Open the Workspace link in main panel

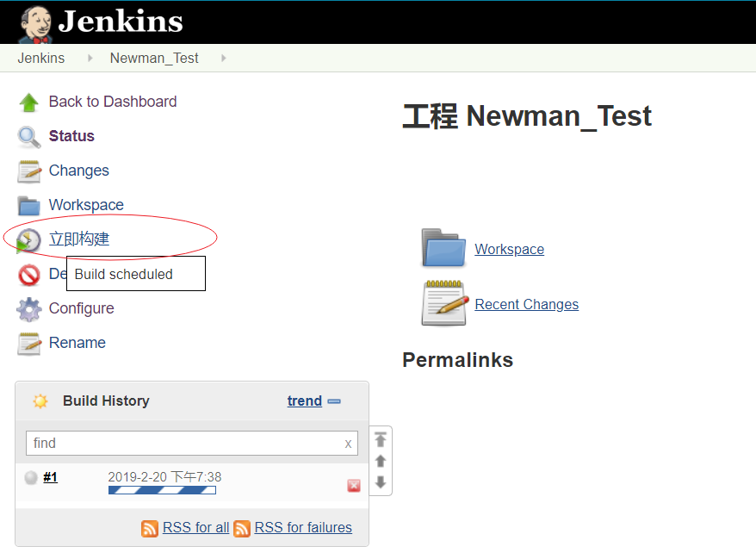pyautogui.click(x=509, y=250)
